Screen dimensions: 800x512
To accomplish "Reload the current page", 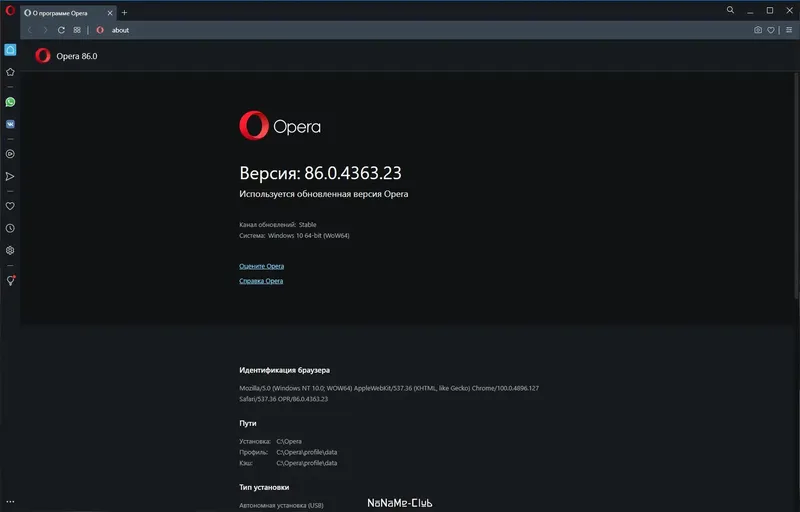I will (x=61, y=30).
